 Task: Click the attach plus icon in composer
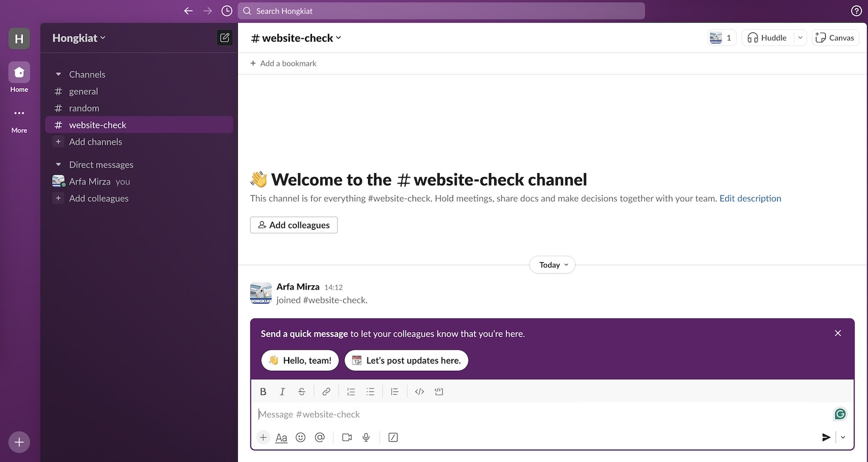click(263, 437)
